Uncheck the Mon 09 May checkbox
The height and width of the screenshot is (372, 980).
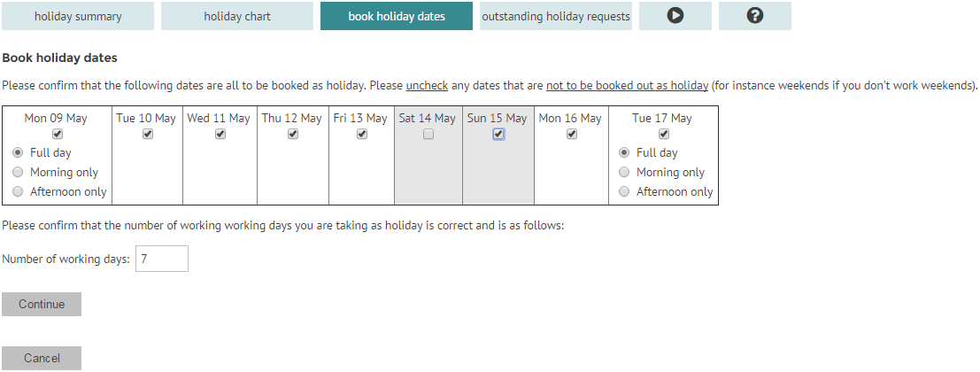tap(58, 134)
